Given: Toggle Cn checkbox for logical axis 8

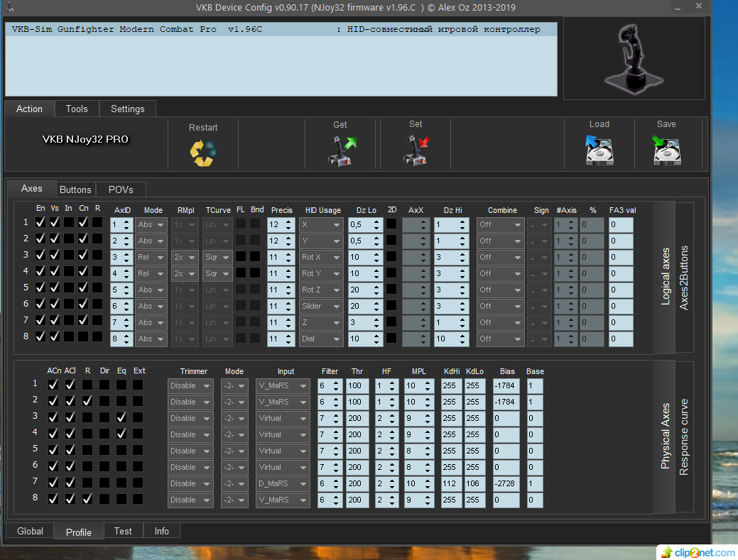Looking at the screenshot, I should click(83, 336).
